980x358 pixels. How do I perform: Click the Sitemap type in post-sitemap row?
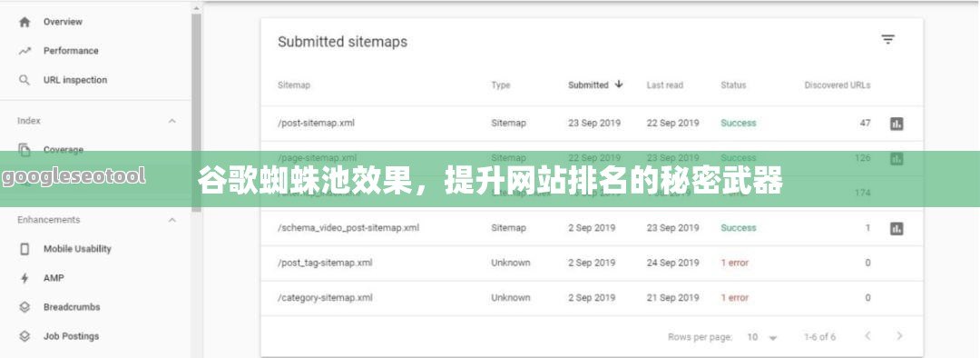point(509,124)
